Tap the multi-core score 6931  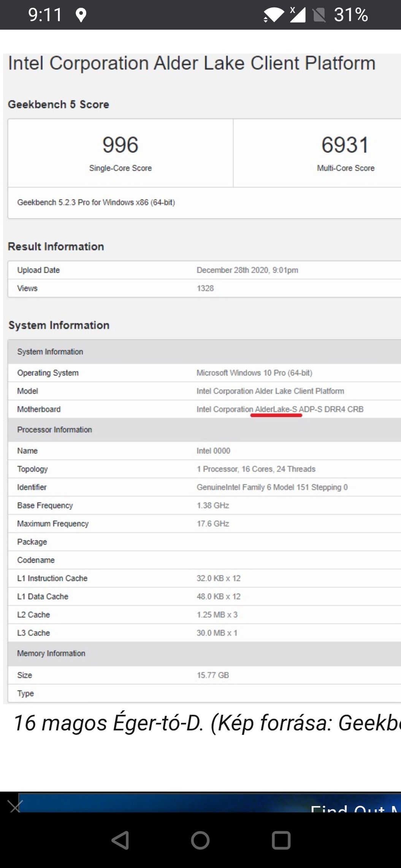click(345, 145)
